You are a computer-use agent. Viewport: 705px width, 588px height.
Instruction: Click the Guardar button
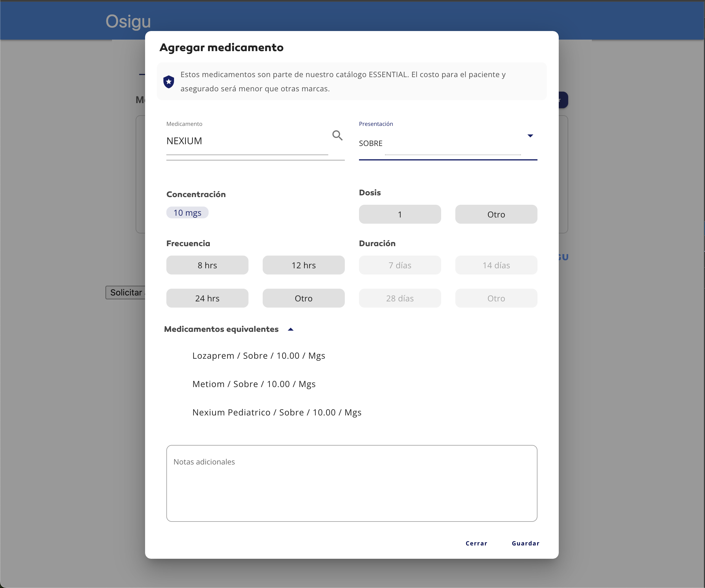(x=525, y=543)
